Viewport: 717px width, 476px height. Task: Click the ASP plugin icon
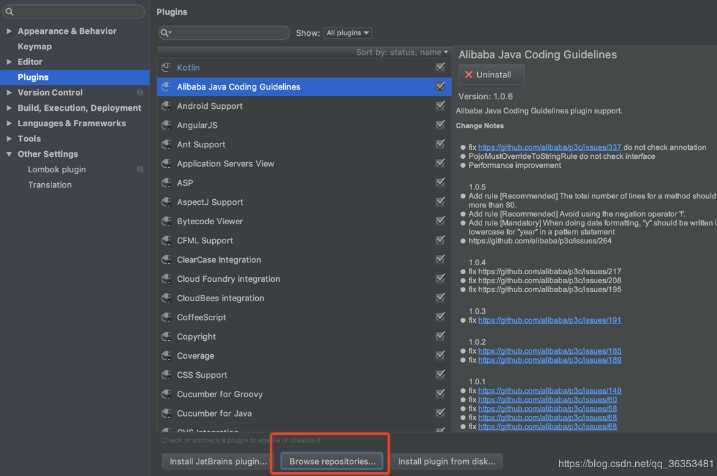[x=166, y=182]
